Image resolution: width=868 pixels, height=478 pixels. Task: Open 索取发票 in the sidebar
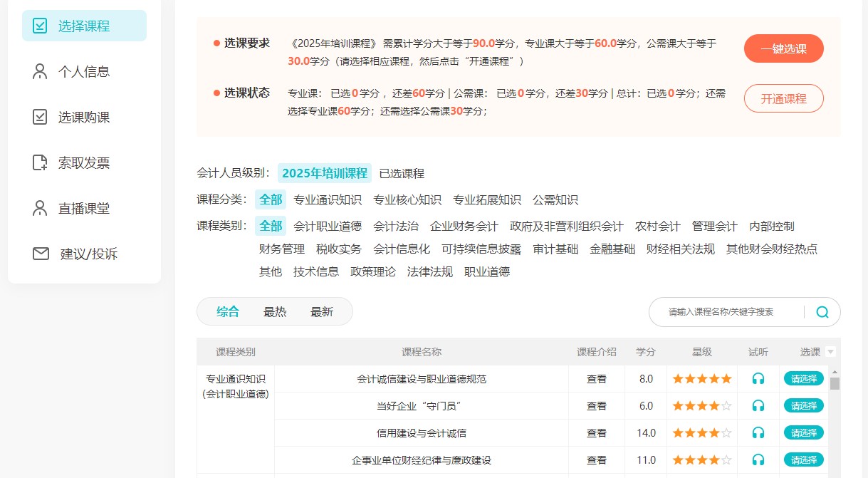click(x=84, y=163)
